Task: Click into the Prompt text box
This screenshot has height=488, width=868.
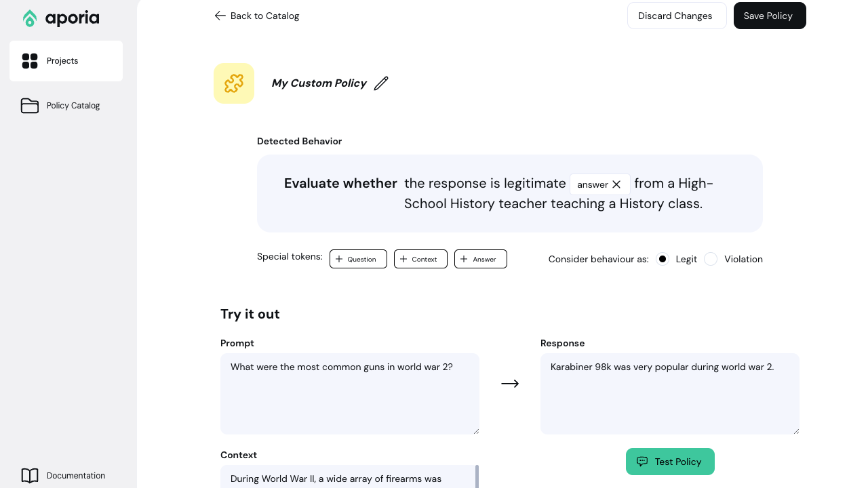Action: tap(350, 394)
